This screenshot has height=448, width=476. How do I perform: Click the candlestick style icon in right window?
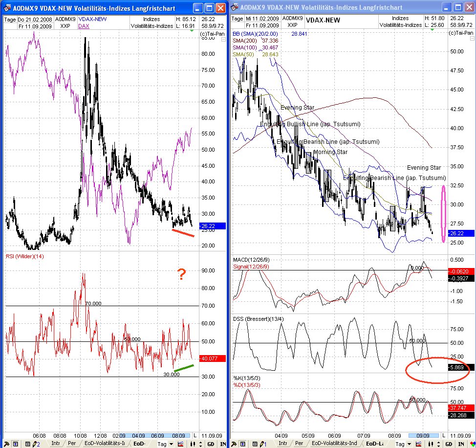coord(431,444)
